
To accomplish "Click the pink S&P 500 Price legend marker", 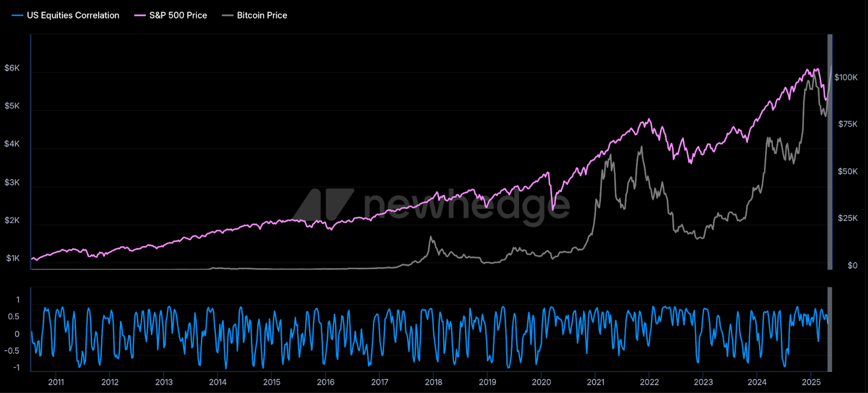I will pos(140,16).
